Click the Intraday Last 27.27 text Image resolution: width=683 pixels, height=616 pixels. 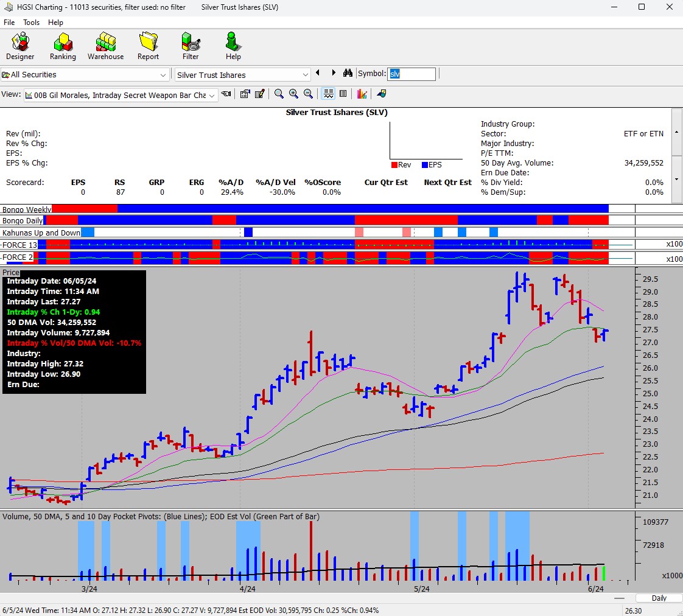(44, 301)
